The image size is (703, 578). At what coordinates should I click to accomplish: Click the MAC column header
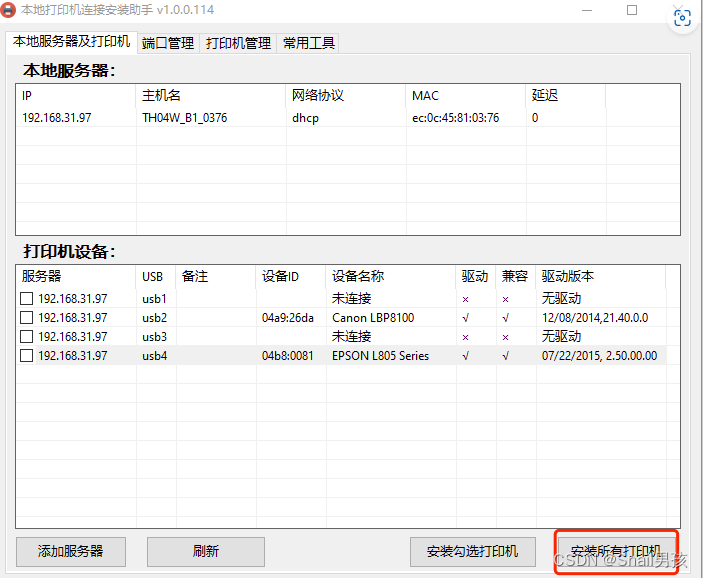[465, 96]
